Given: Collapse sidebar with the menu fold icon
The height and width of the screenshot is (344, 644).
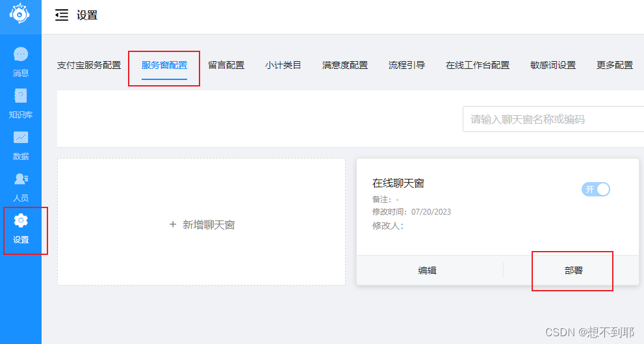Looking at the screenshot, I should 62,15.
